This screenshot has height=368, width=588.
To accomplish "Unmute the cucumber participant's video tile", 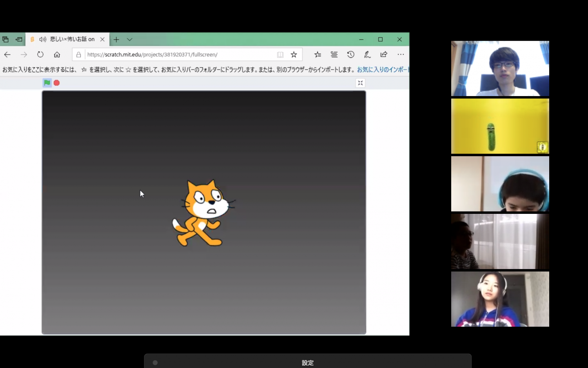I will [x=542, y=147].
